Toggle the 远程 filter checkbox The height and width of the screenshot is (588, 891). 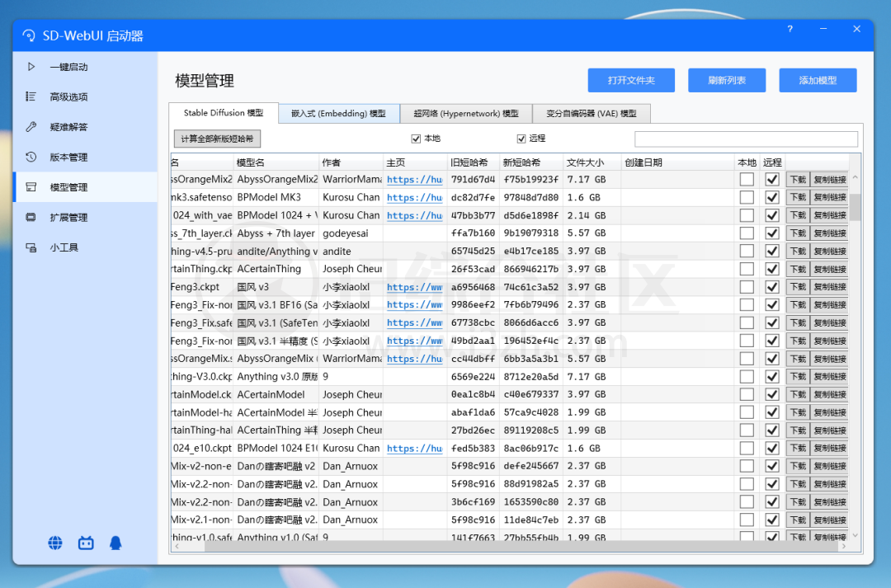coord(521,139)
